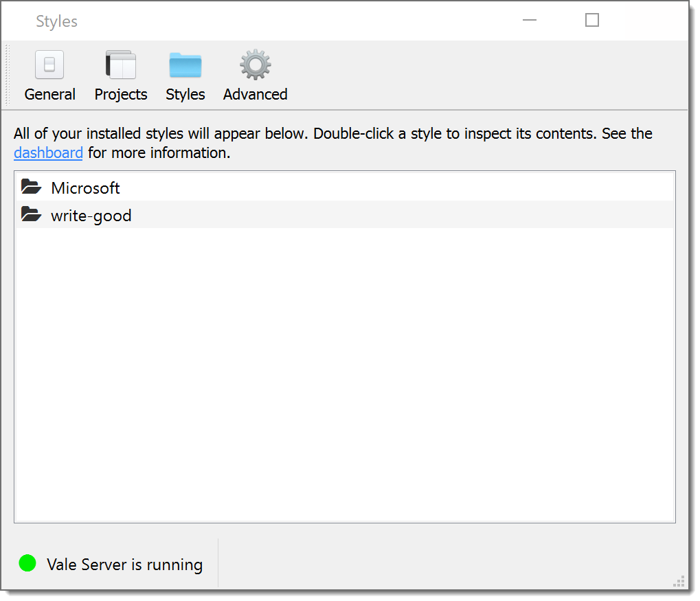Click the Styles window title text
Image resolution: width=700 pixels, height=601 pixels.
(57, 21)
